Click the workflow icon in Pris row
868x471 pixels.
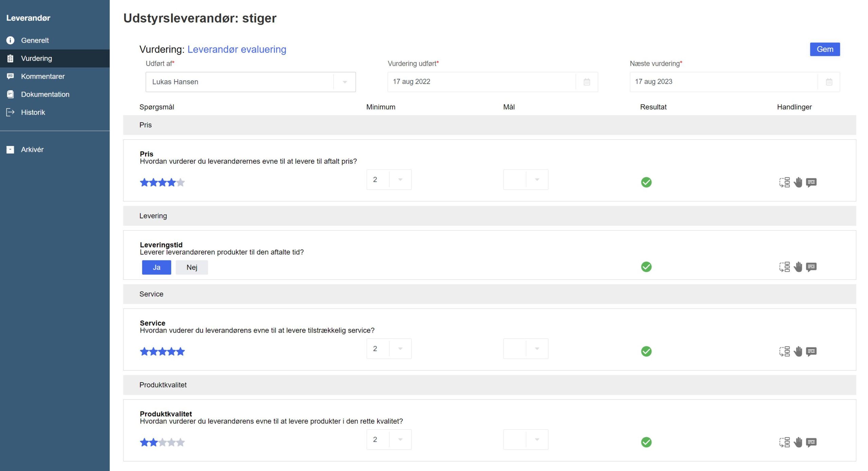coord(784,182)
